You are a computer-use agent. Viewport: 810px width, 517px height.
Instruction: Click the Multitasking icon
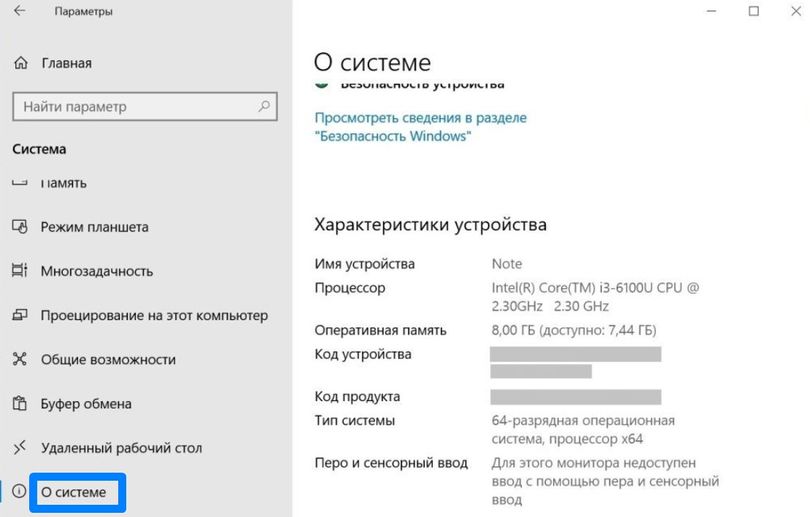tap(19, 271)
